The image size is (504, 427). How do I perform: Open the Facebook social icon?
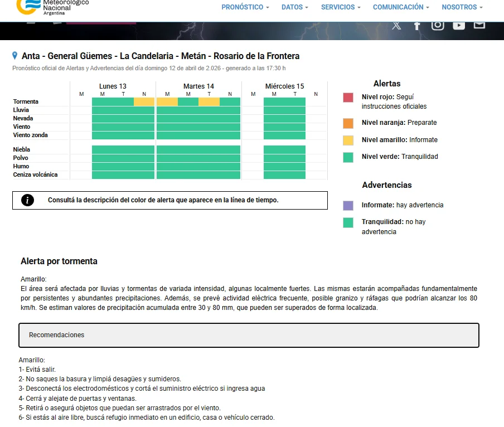(416, 26)
